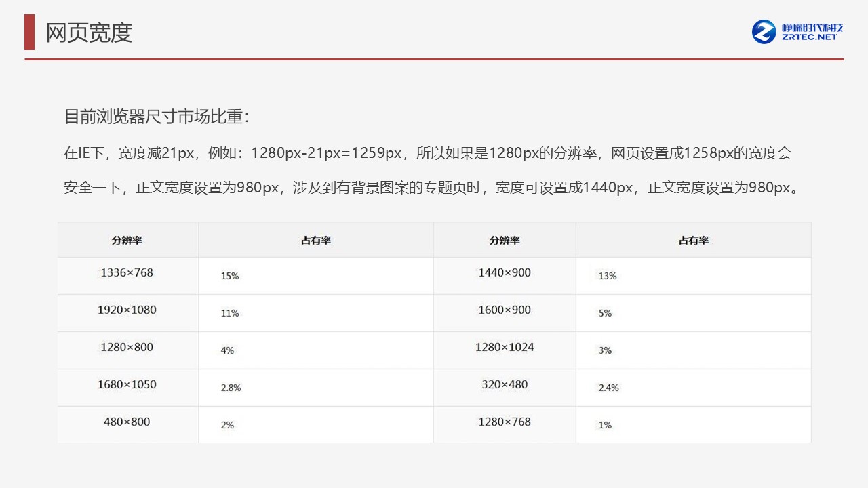Select the 320×480 resolution cell
The image size is (868, 488).
click(x=505, y=385)
